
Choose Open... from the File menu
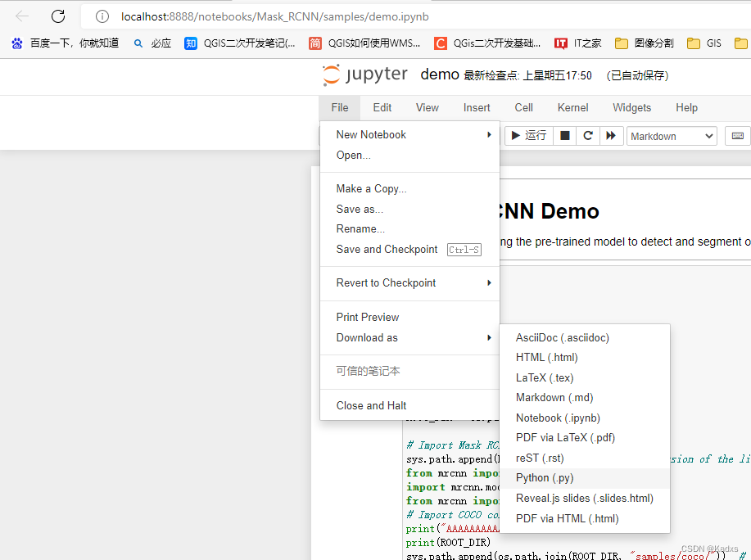pyautogui.click(x=410, y=155)
